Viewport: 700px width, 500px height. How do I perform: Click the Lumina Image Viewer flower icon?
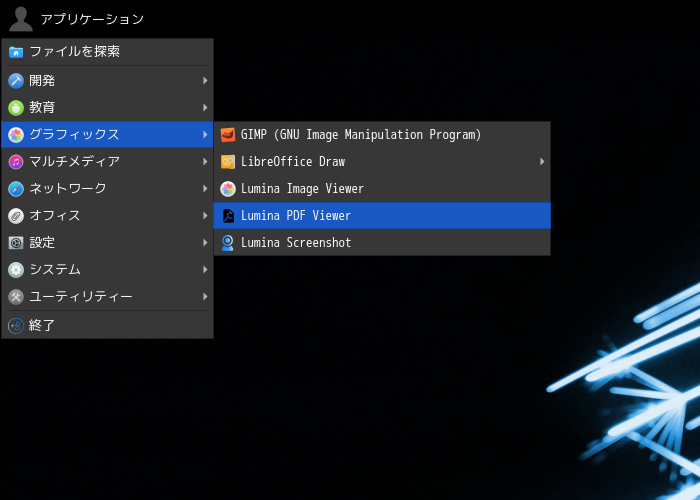(228, 189)
